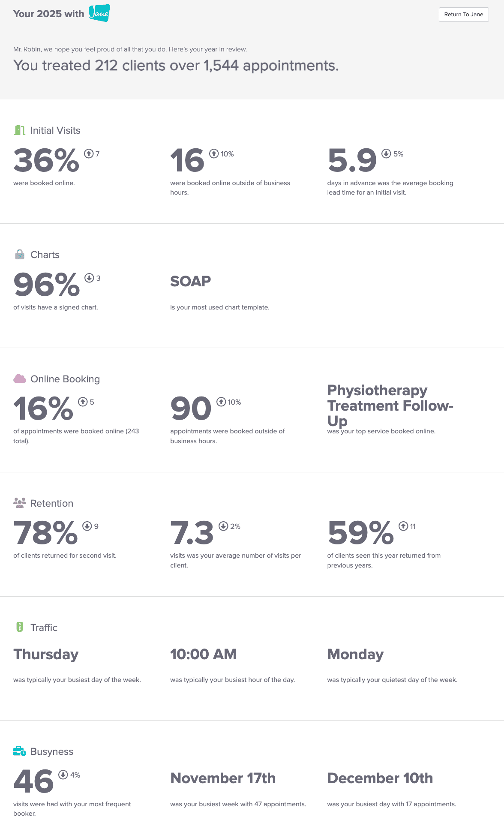The image size is (504, 835).
Task: Click the Return To Jane button
Action: 463,15
